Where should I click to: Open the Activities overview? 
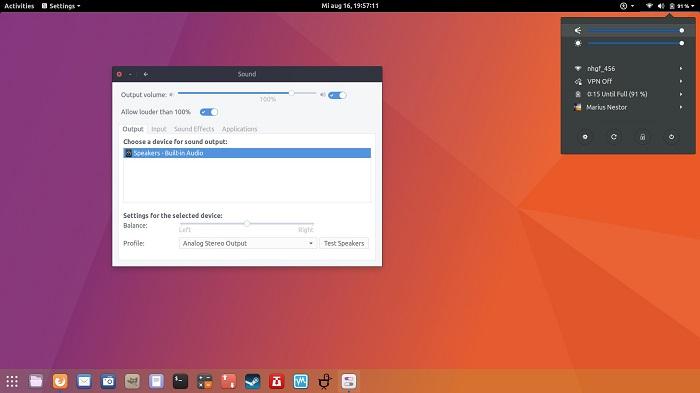click(x=19, y=6)
